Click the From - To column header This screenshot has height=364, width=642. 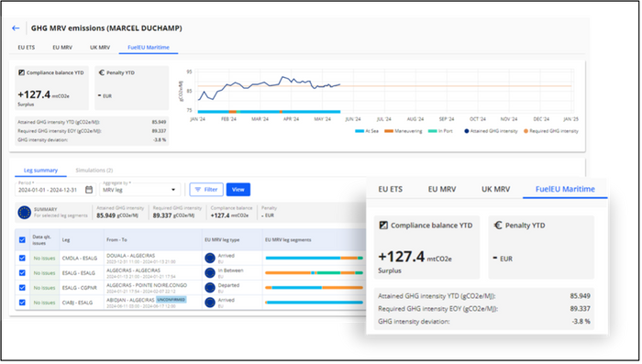(x=116, y=240)
